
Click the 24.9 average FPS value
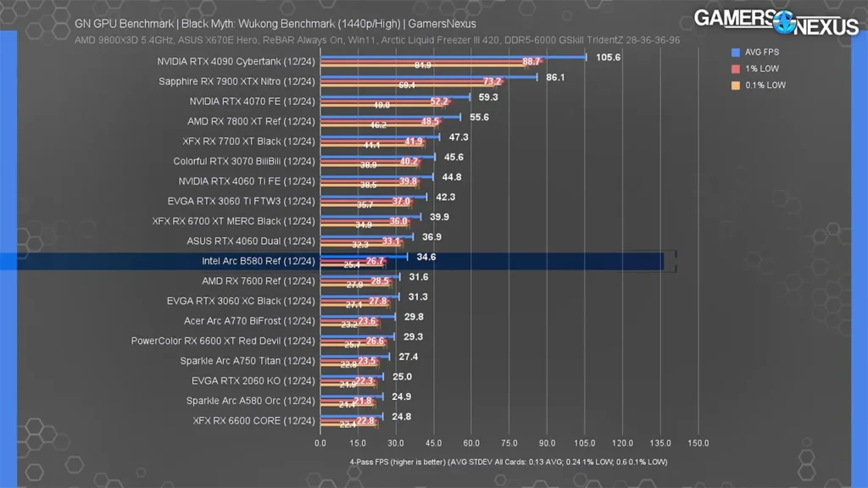(401, 396)
